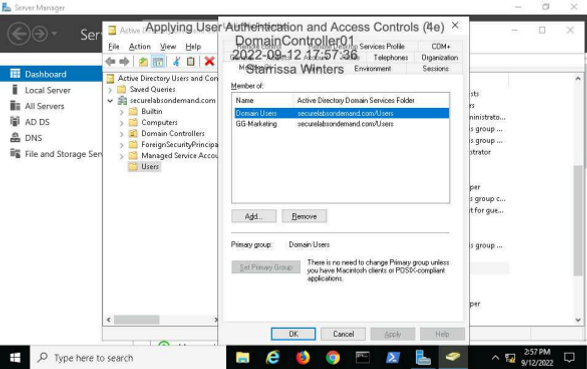The width and height of the screenshot is (587, 369).
Task: Expand ForeignSecurityPrincipals tree node
Action: tap(122, 145)
